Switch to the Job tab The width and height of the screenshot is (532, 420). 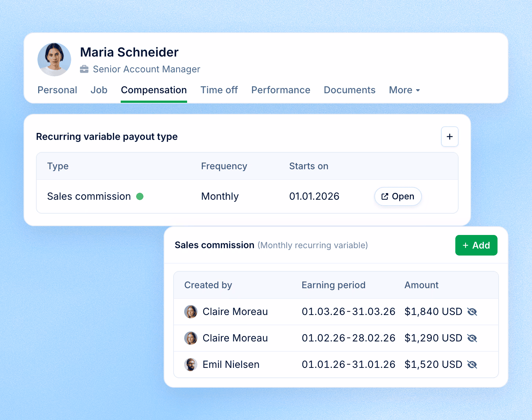(x=99, y=90)
